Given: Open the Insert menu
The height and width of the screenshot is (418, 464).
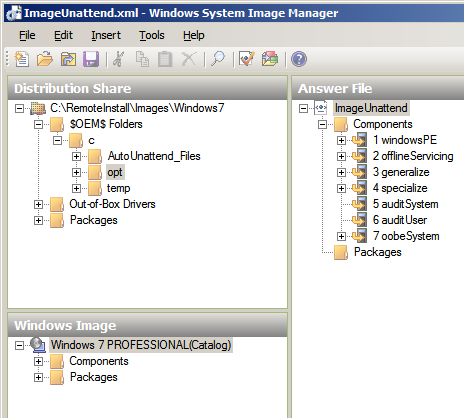Looking at the screenshot, I should (x=106, y=35).
